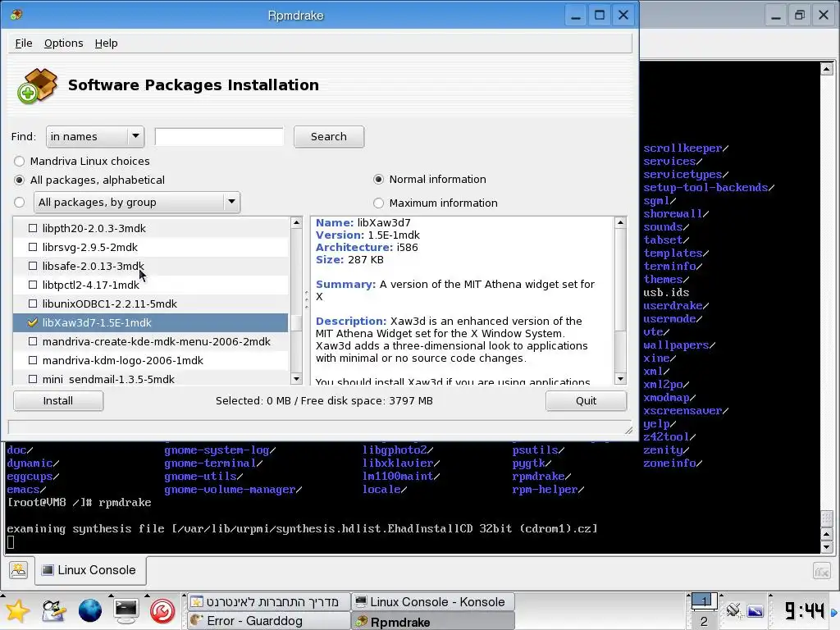The height and width of the screenshot is (630, 840).
Task: Click the star menu launcher in the panel
Action: pyautogui.click(x=17, y=611)
